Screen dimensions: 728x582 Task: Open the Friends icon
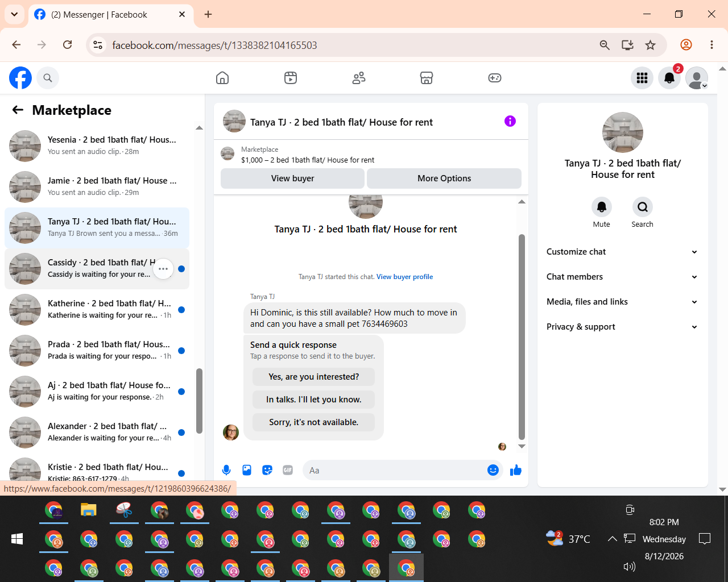coord(359,78)
